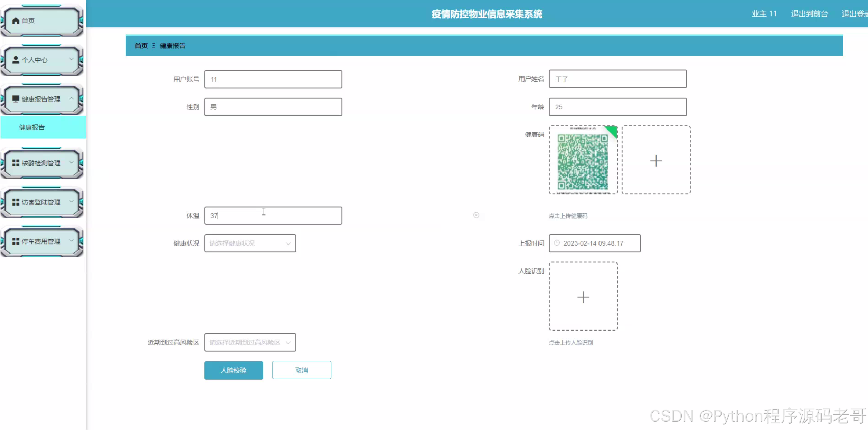Open the 近期到过高风险区 dropdown

250,342
